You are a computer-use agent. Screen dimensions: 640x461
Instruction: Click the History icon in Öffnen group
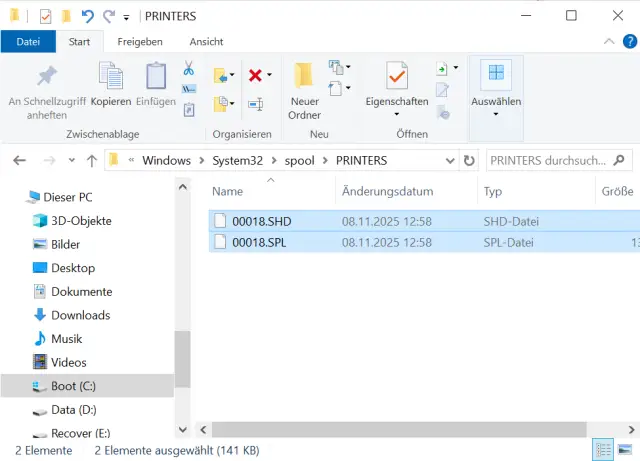click(x=443, y=112)
